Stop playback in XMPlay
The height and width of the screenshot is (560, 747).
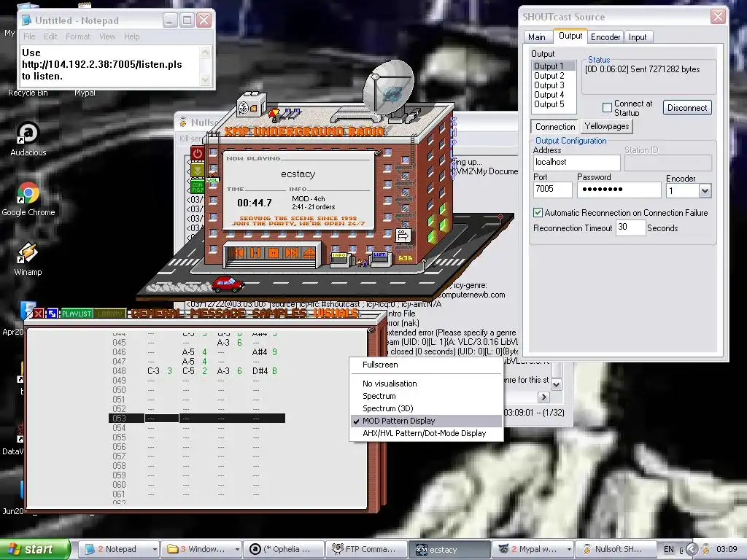click(x=274, y=253)
